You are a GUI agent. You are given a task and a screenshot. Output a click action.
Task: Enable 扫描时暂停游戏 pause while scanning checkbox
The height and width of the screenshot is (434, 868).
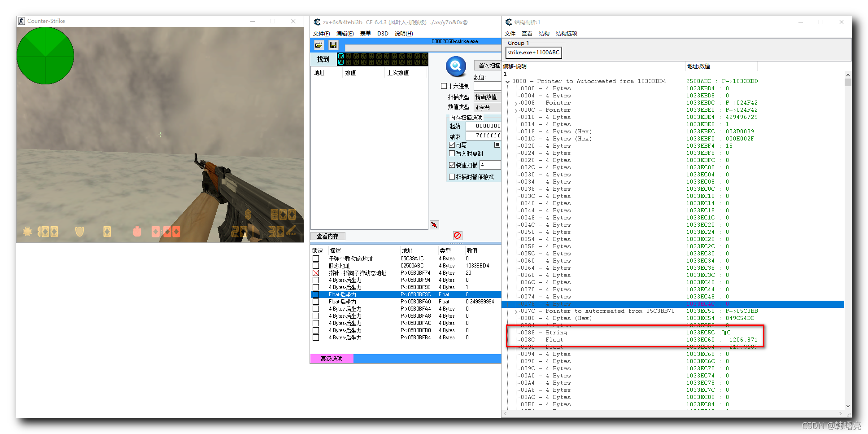click(452, 177)
